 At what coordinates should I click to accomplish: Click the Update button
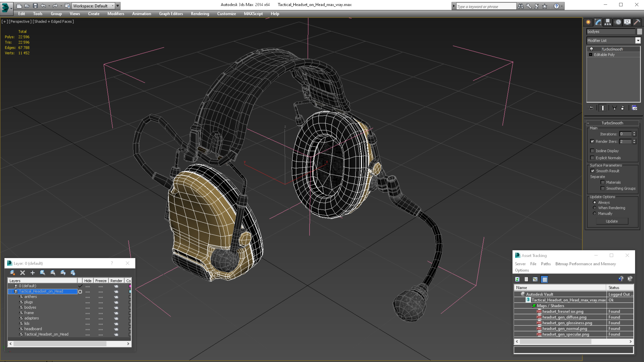click(612, 221)
